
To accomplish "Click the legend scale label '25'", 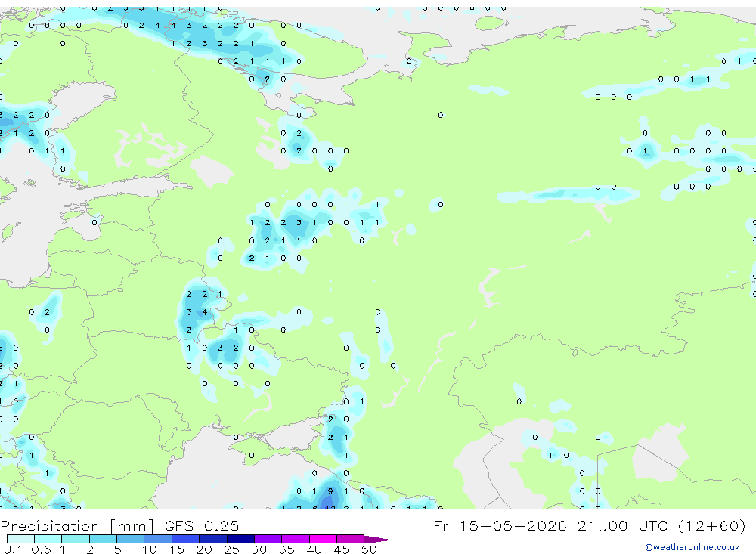I will (x=231, y=549).
